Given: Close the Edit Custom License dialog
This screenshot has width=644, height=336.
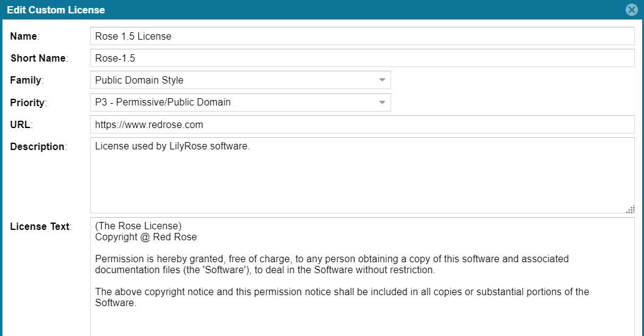Looking at the screenshot, I should point(632,10).
